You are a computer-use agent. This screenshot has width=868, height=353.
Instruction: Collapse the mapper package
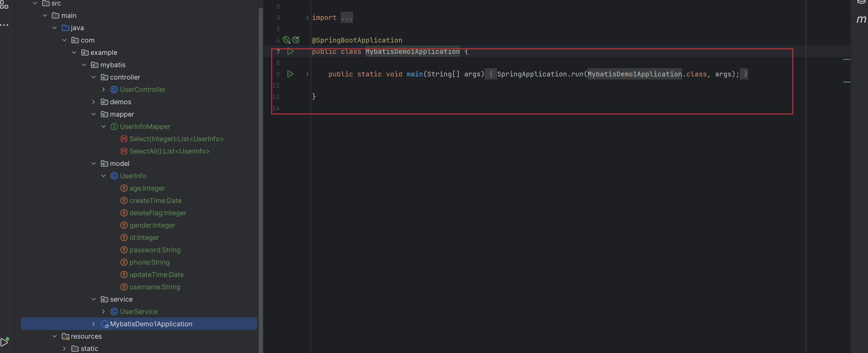point(94,114)
